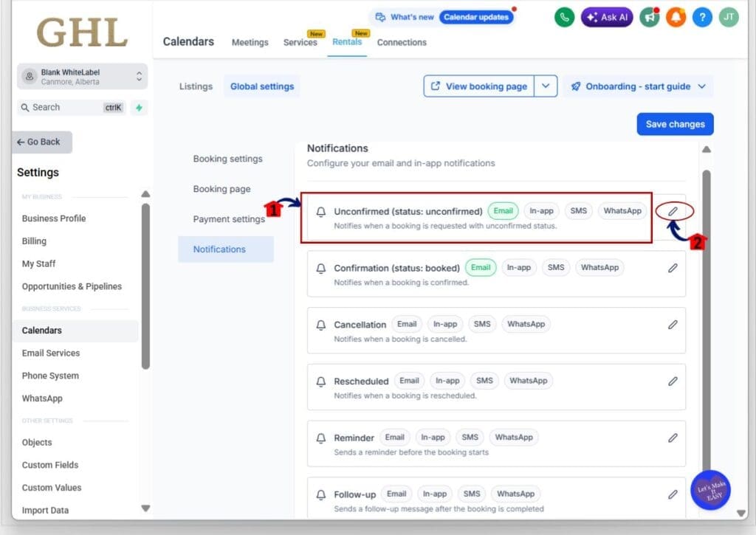Image resolution: width=756 pixels, height=535 pixels.
Task: Open Email Services in sidebar
Action: (x=51, y=353)
